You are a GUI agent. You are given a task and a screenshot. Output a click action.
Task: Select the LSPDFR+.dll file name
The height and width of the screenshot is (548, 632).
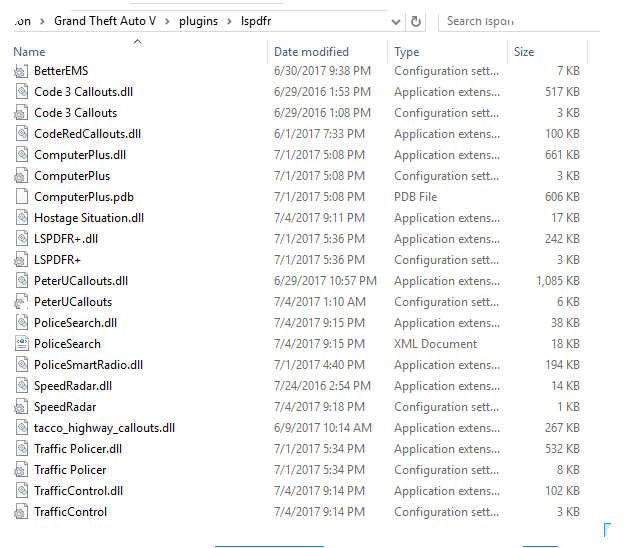pos(66,239)
